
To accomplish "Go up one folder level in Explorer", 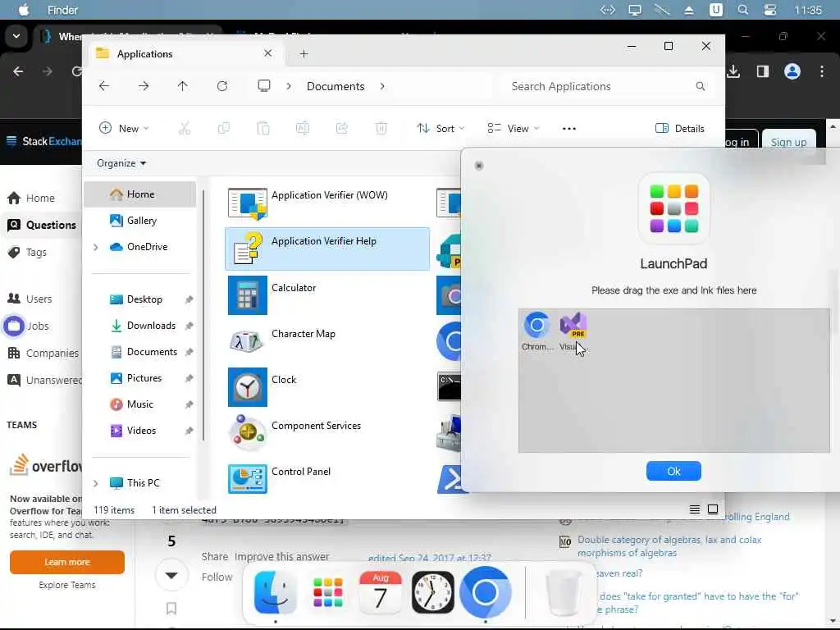I will (182, 86).
